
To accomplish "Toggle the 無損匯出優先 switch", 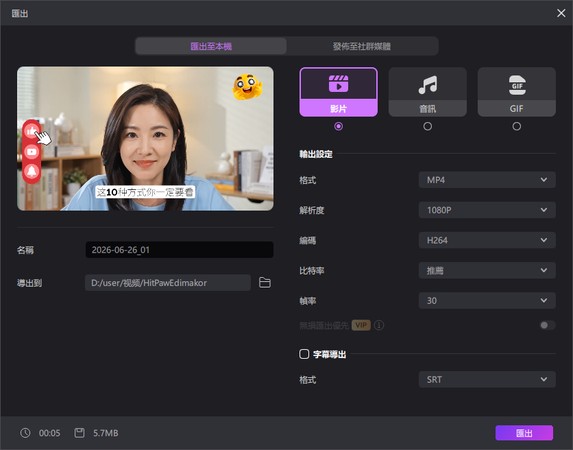I will point(547,325).
